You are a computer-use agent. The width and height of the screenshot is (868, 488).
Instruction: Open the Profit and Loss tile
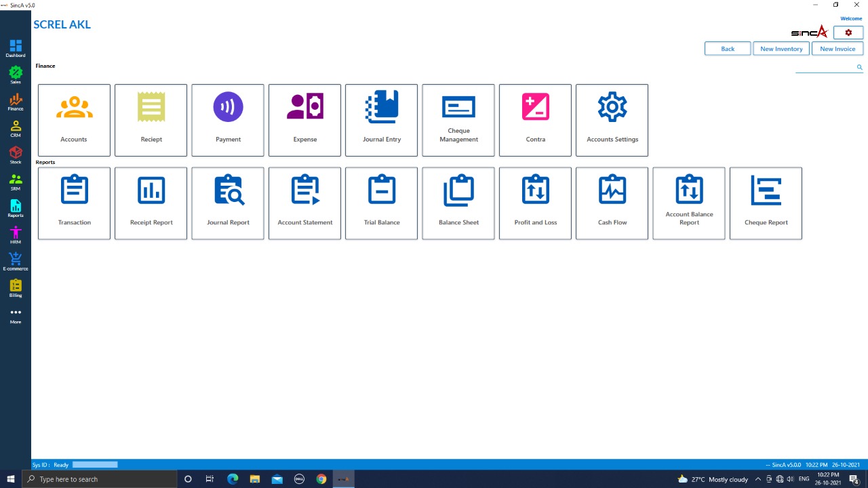pyautogui.click(x=535, y=203)
